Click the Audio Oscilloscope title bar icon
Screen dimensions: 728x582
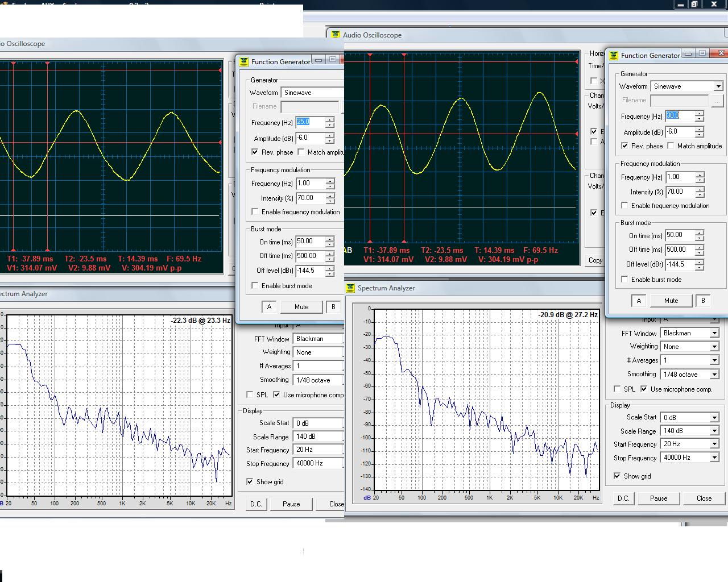tap(336, 35)
